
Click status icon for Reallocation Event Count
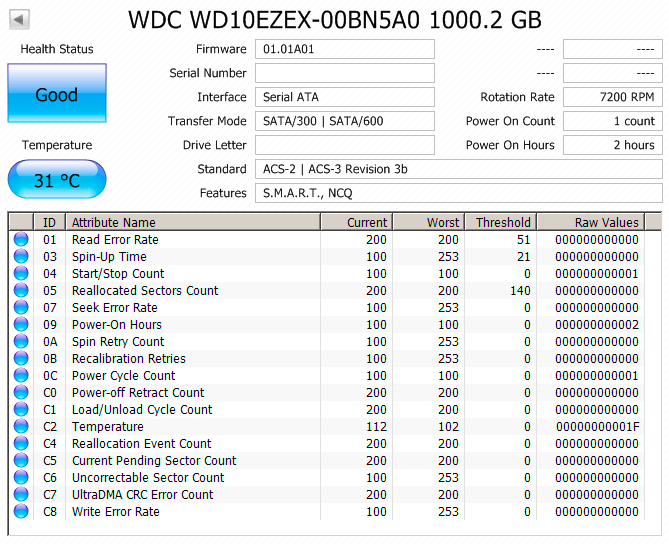tap(21, 443)
